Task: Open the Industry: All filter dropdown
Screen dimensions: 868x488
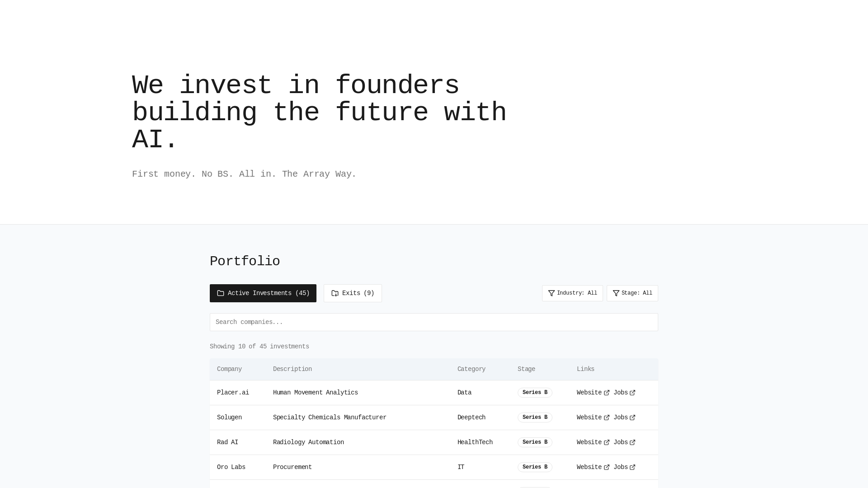Action: click(x=572, y=293)
